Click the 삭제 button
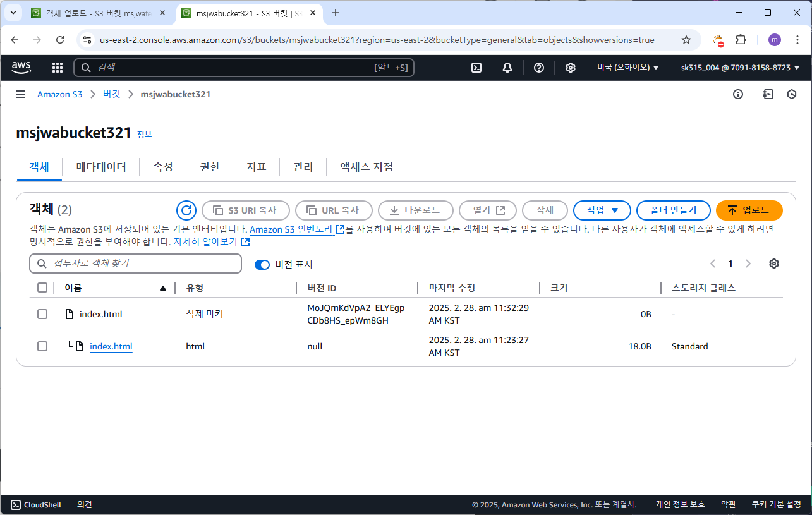The height and width of the screenshot is (515, 812). 545,210
